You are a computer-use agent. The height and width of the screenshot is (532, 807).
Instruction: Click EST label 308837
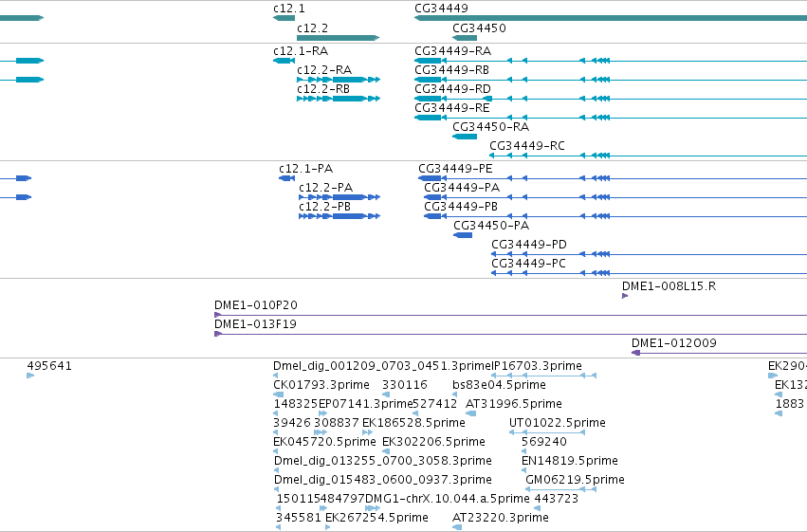[337, 424]
